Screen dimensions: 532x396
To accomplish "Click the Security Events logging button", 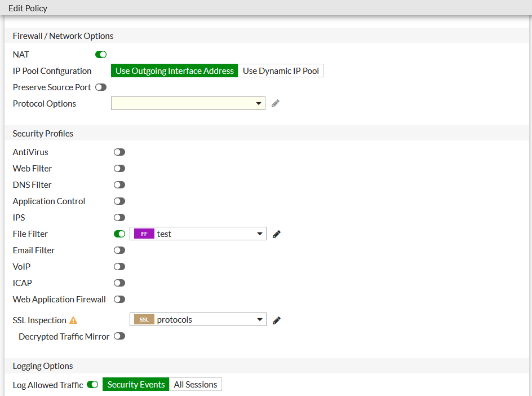I will tap(136, 385).
